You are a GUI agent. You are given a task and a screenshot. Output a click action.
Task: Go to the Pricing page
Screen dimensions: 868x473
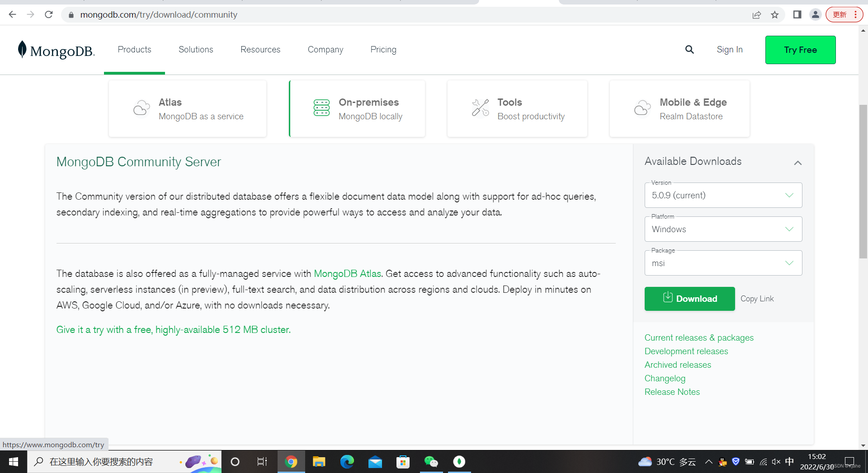pyautogui.click(x=383, y=50)
